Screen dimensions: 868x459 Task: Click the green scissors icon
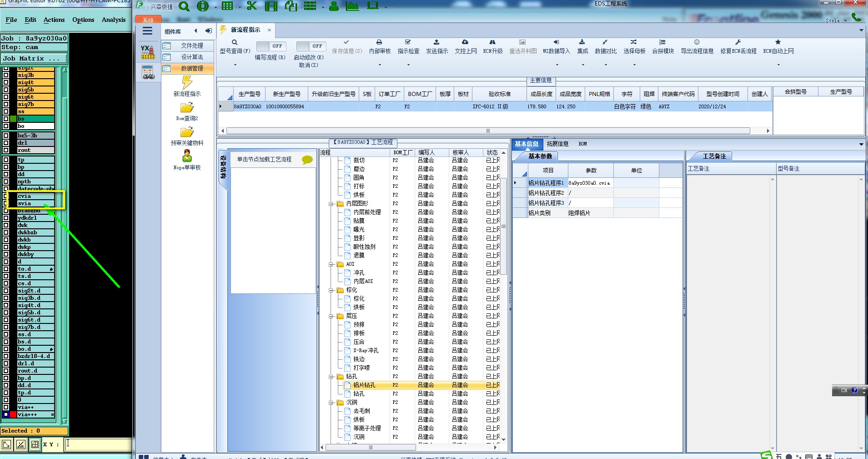point(252,6)
